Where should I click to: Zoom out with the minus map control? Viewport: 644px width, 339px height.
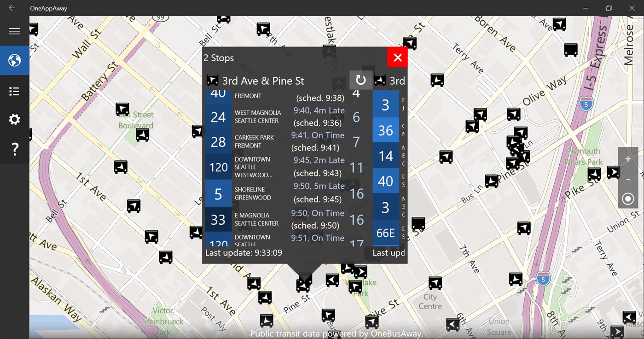(628, 179)
